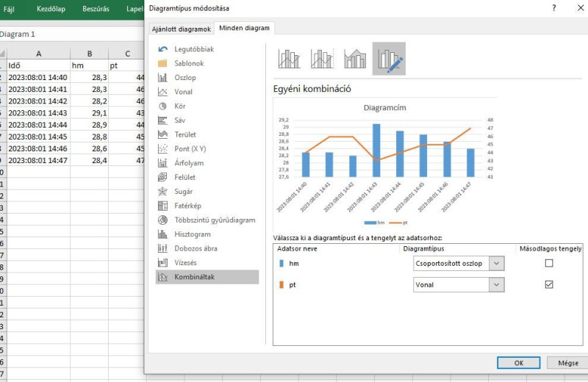Image resolution: width=588 pixels, height=382 pixels.
Task: Choose the Sugár chart type
Action: [x=207, y=192]
